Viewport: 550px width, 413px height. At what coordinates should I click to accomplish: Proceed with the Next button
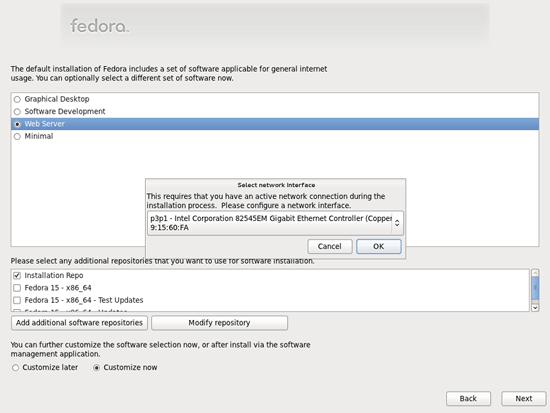pos(524,399)
